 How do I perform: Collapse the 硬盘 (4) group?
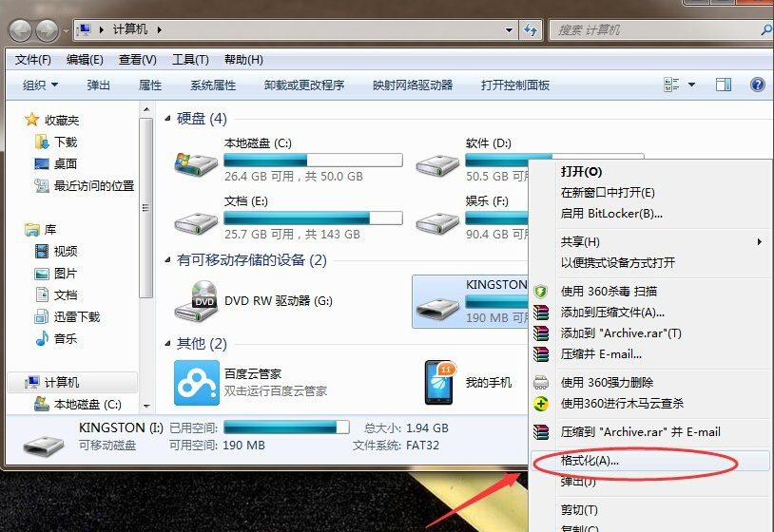(169, 120)
